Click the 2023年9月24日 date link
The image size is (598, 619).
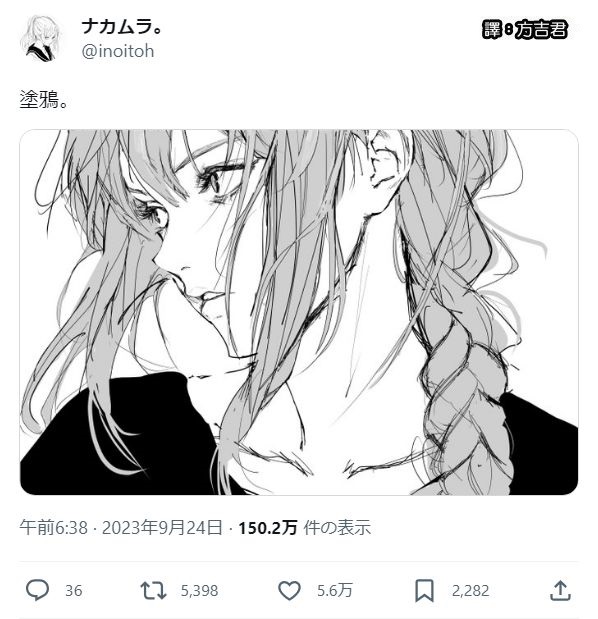[x=162, y=527]
